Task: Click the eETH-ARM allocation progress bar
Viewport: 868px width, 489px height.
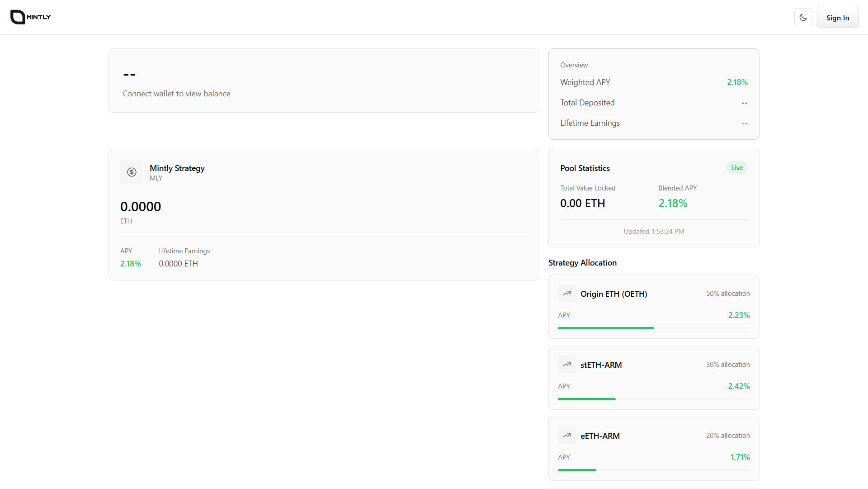Action: 654,470
